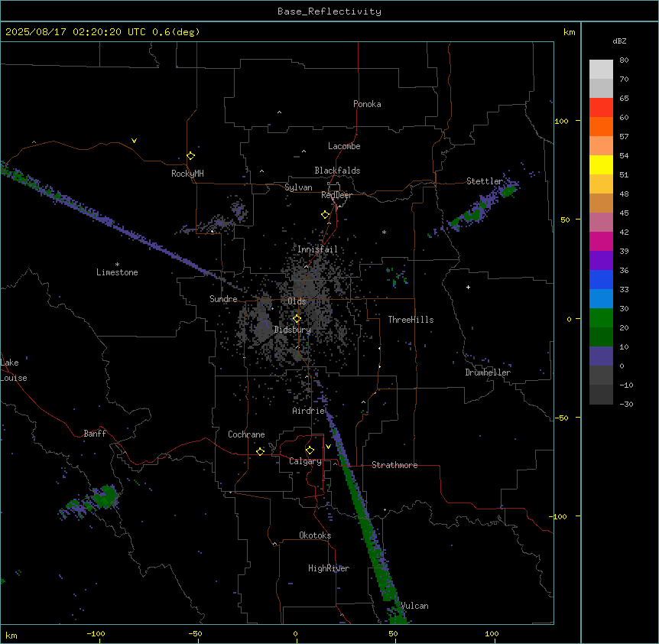This screenshot has width=659, height=644.
Task: Pick the slate purple 0-10 dBZ legend band
Action: point(601,356)
